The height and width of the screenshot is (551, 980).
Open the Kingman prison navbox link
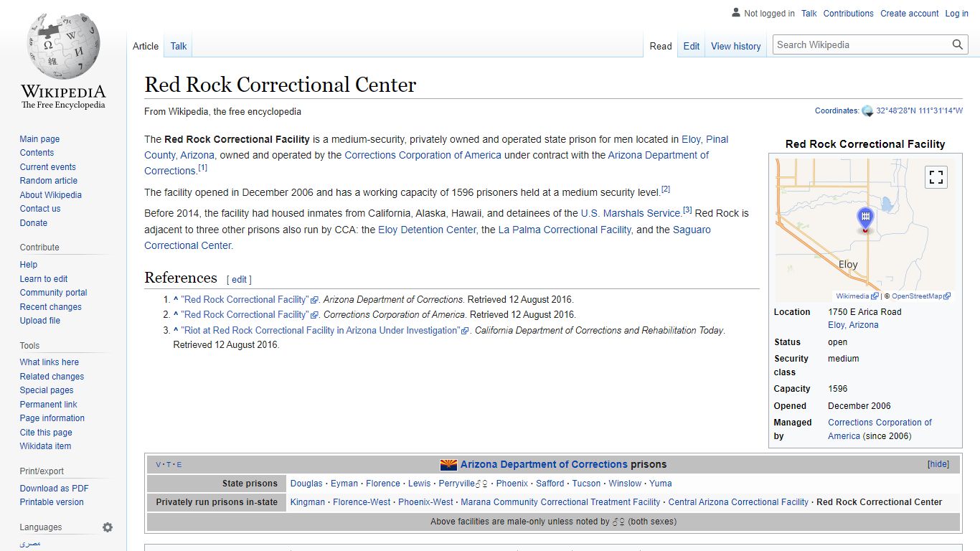pyautogui.click(x=308, y=502)
